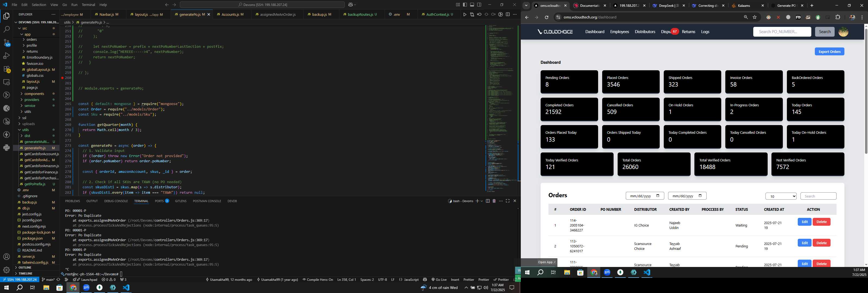Reload the oms.vcloudtech.org page in Chrome
This screenshot has width=868, height=293.
pos(547,17)
